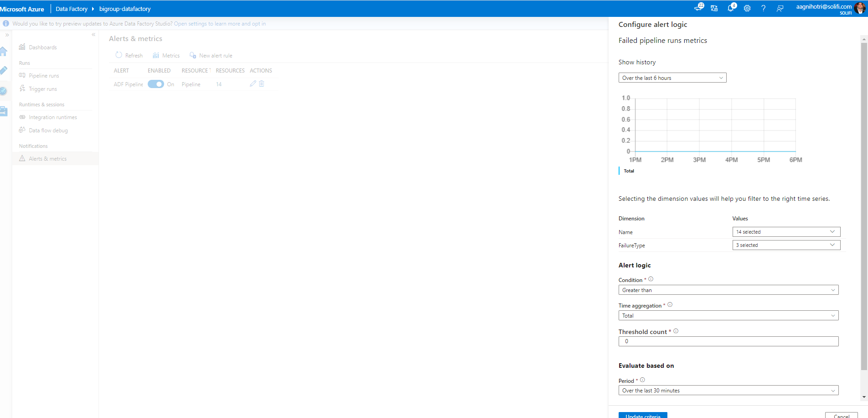
Task: Open Trigger runs in the sidebar
Action: (x=42, y=89)
